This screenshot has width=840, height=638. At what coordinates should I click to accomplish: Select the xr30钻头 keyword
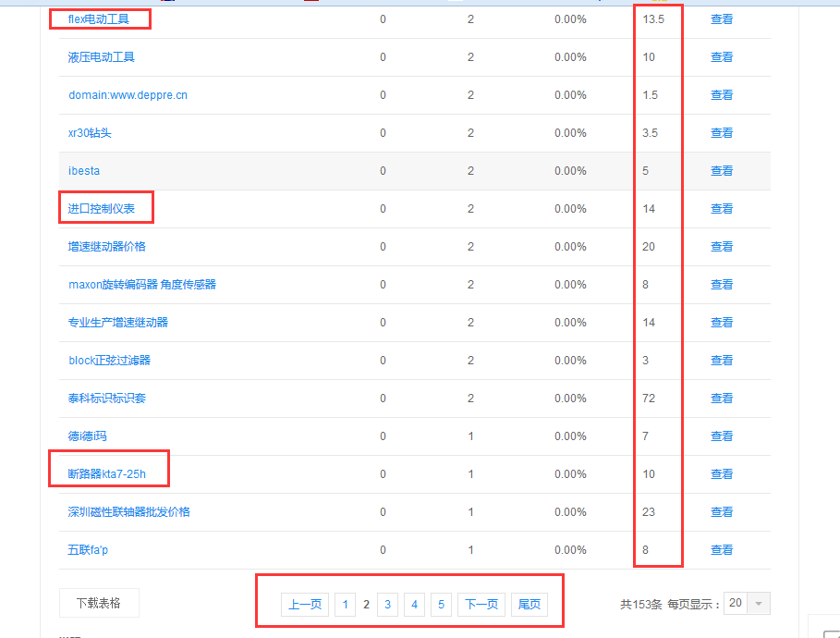click(90, 133)
